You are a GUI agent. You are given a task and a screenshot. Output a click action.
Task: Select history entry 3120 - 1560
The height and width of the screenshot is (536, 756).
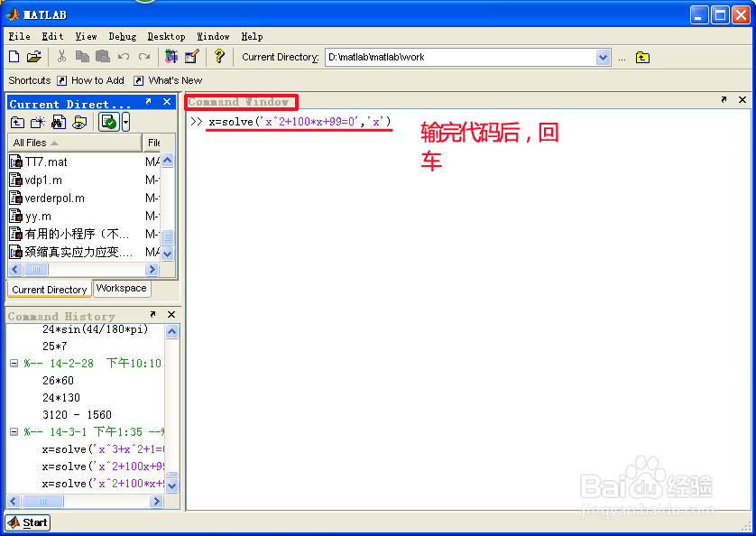(78, 415)
